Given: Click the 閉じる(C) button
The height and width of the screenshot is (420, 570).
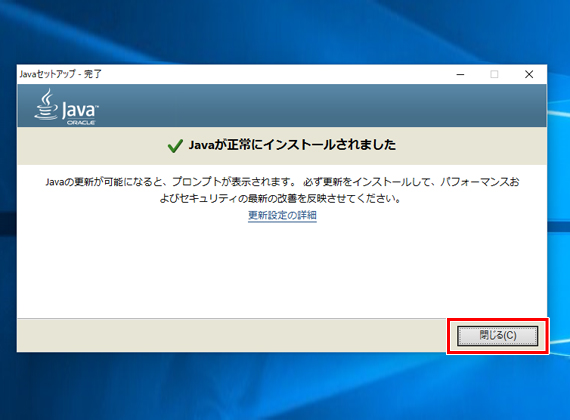Looking at the screenshot, I should [497, 335].
